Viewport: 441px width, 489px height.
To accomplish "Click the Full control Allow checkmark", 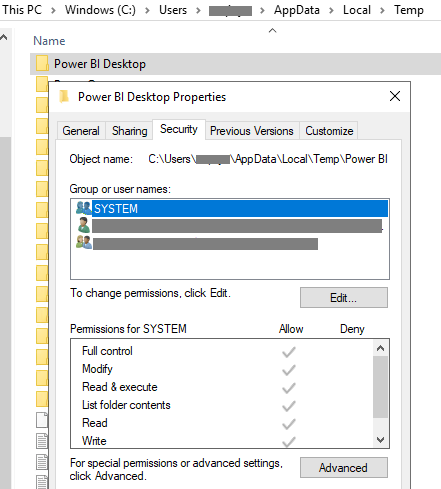I will pyautogui.click(x=289, y=352).
